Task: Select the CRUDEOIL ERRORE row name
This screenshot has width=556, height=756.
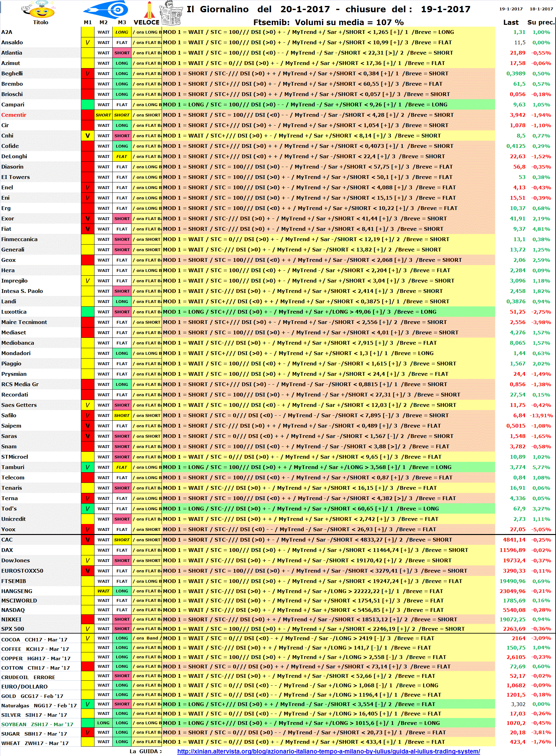Action: click(28, 677)
